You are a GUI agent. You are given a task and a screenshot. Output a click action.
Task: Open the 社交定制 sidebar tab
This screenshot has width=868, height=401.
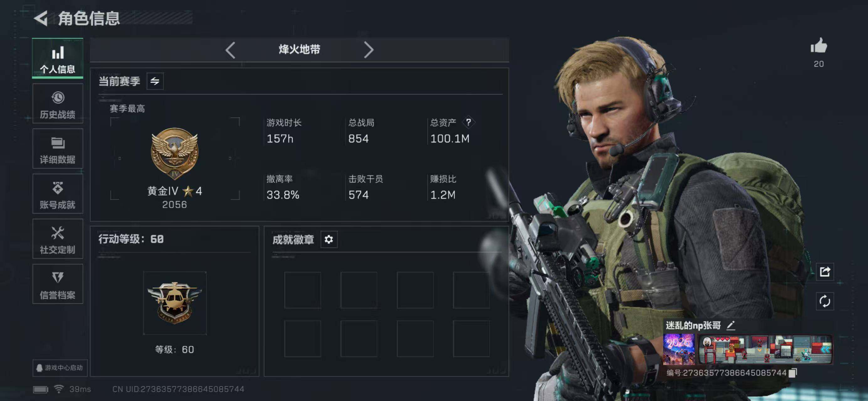coord(58,239)
